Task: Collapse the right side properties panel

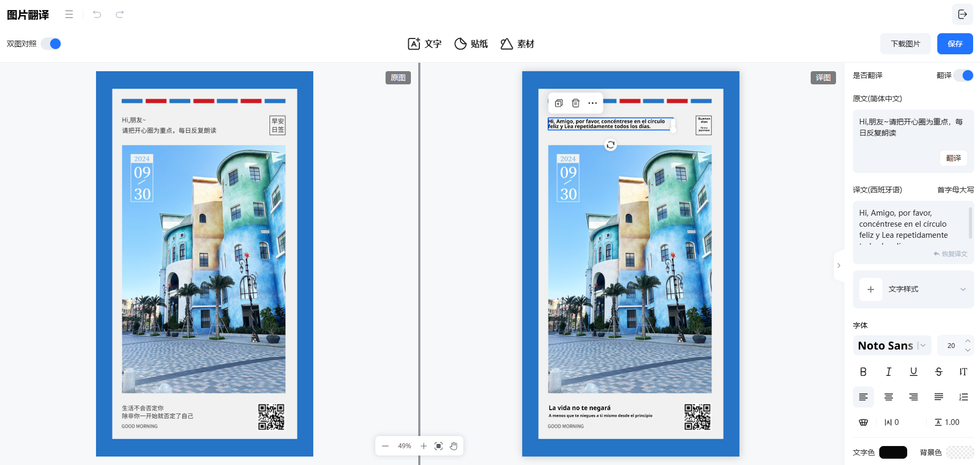Action: click(839, 266)
